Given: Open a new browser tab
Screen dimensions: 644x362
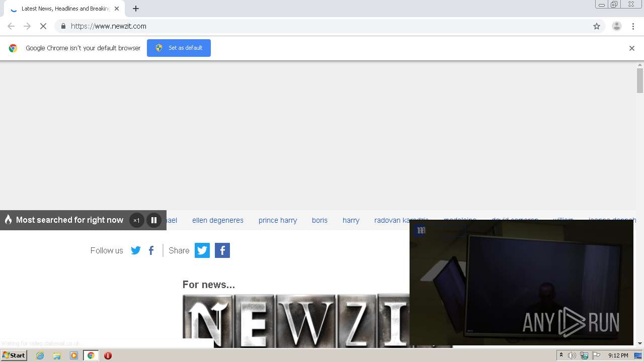Looking at the screenshot, I should (136, 9).
